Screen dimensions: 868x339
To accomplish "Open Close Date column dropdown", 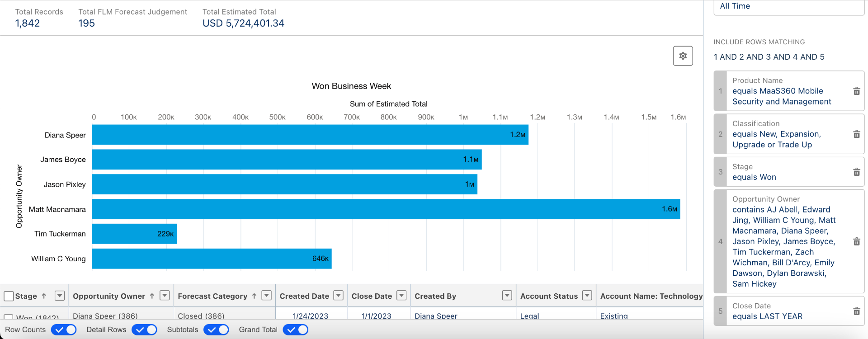I will click(401, 296).
